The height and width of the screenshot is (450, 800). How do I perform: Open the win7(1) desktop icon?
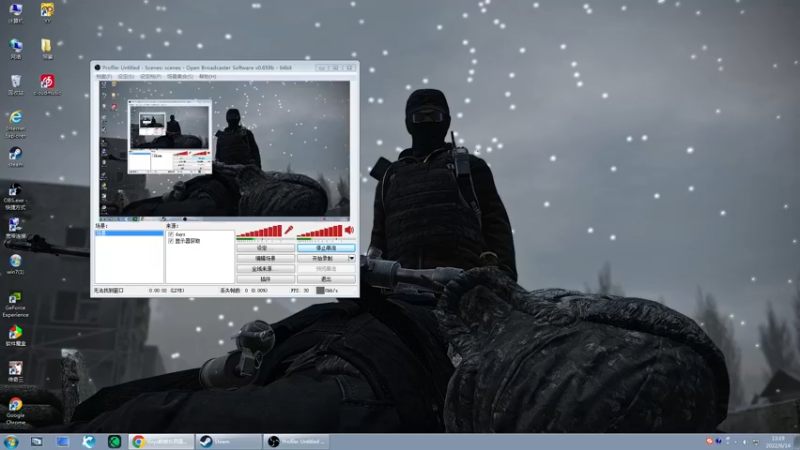point(15,264)
